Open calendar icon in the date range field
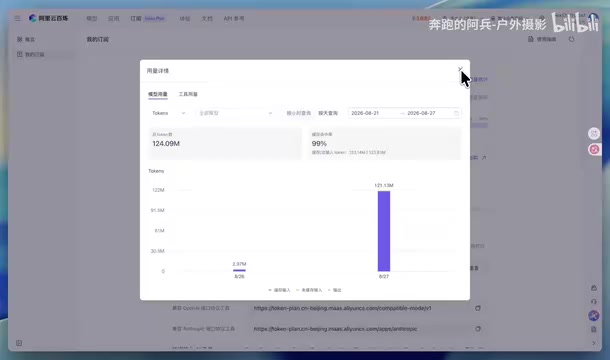This screenshot has width=610, height=360. [x=456, y=113]
